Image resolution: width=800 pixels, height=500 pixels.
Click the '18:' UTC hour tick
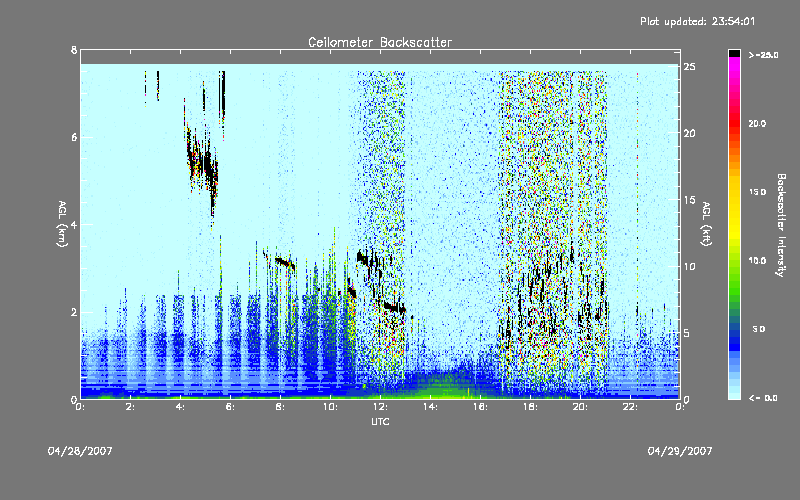pos(530,407)
